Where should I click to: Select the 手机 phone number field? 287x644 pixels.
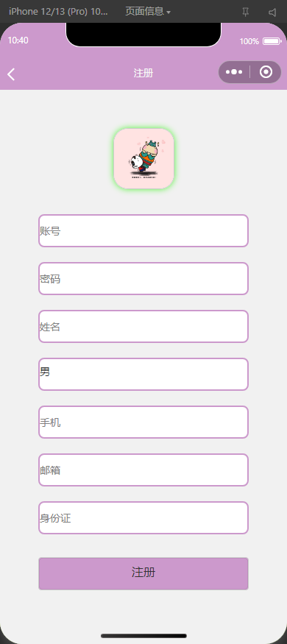(143, 422)
